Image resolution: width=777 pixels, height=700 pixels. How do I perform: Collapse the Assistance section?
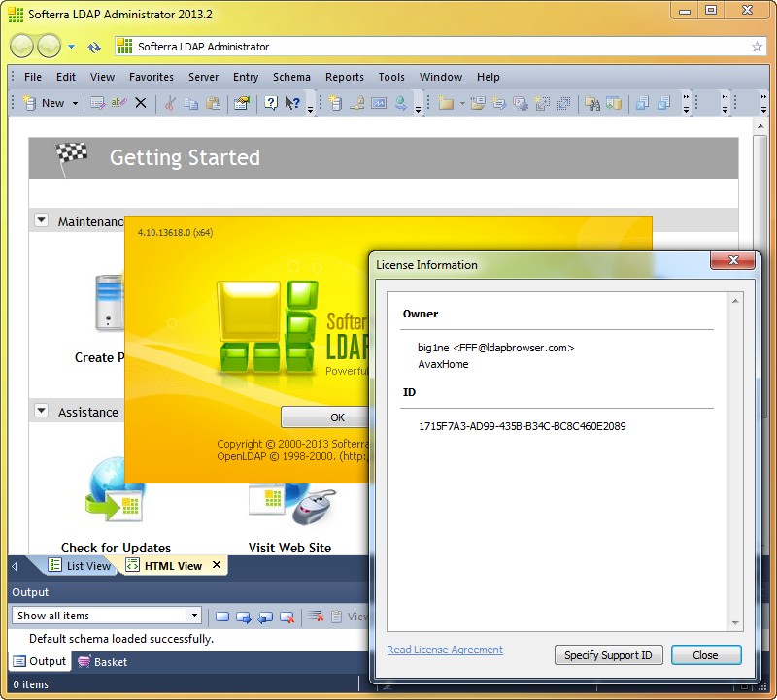(x=41, y=411)
